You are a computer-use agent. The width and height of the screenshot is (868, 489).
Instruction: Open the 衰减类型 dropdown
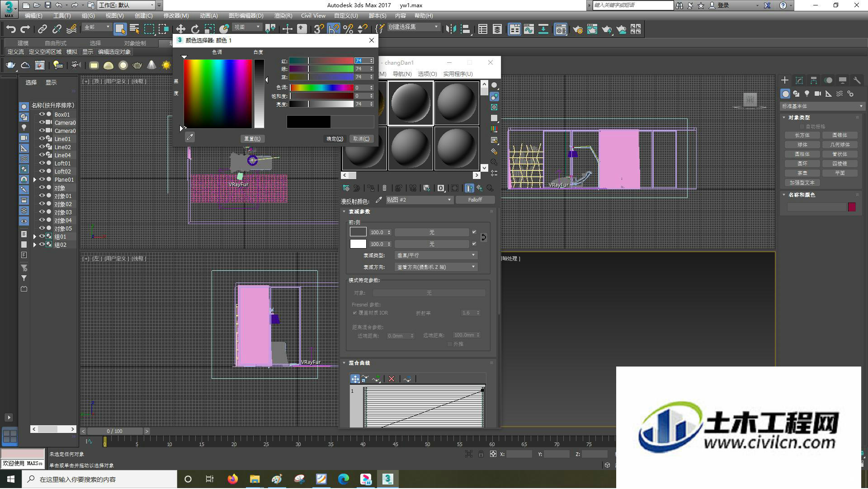point(436,255)
